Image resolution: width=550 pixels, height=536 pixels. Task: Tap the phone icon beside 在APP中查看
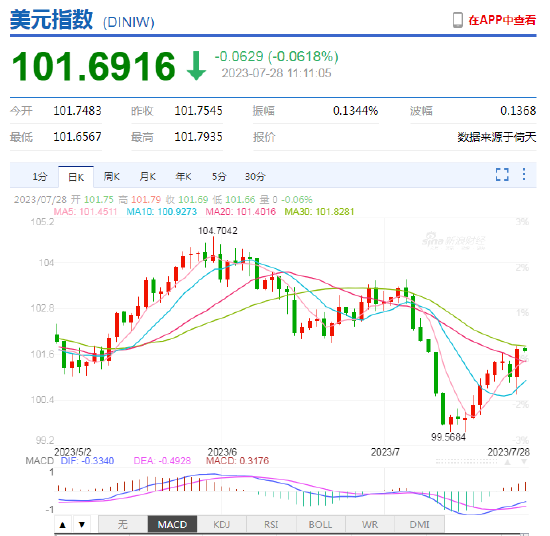pos(458,20)
